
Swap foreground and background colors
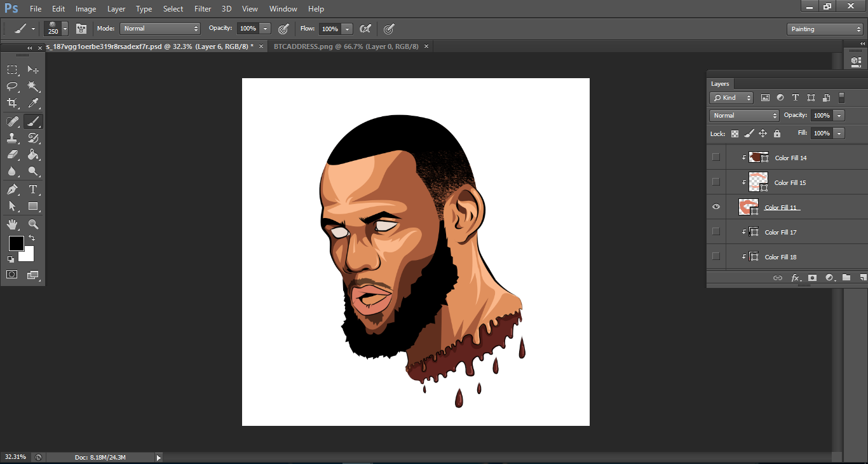(x=31, y=238)
